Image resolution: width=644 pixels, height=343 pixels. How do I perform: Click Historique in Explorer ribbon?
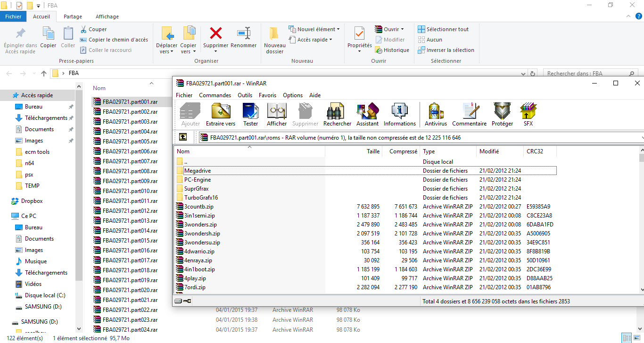click(392, 50)
